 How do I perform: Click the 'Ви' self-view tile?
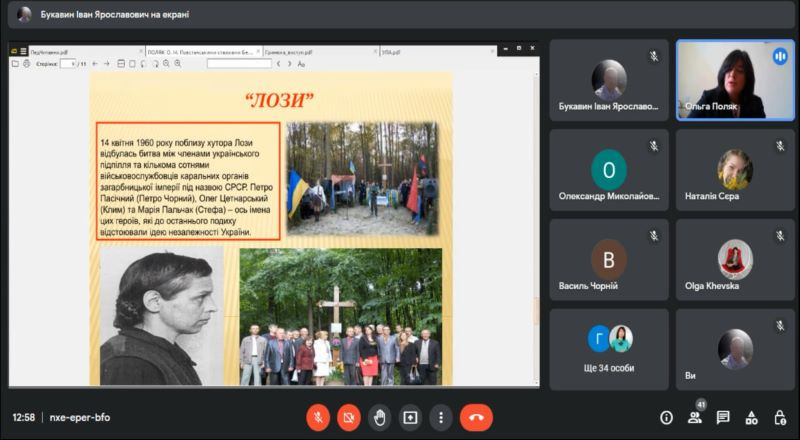(x=735, y=350)
